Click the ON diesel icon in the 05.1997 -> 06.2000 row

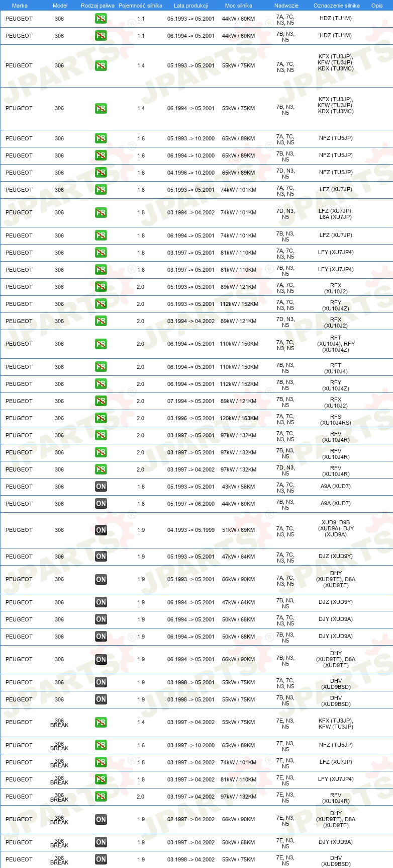point(101,504)
